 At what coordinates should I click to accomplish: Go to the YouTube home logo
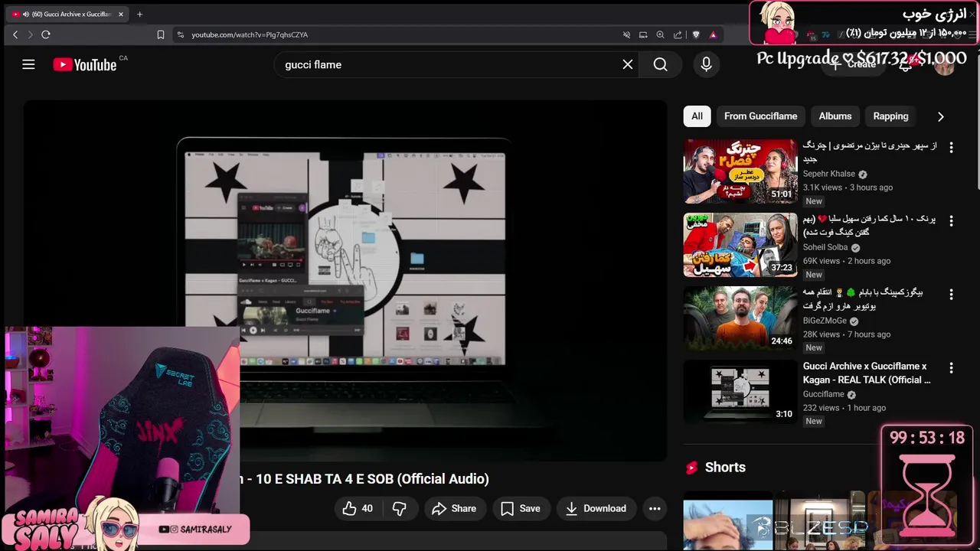pos(85,64)
